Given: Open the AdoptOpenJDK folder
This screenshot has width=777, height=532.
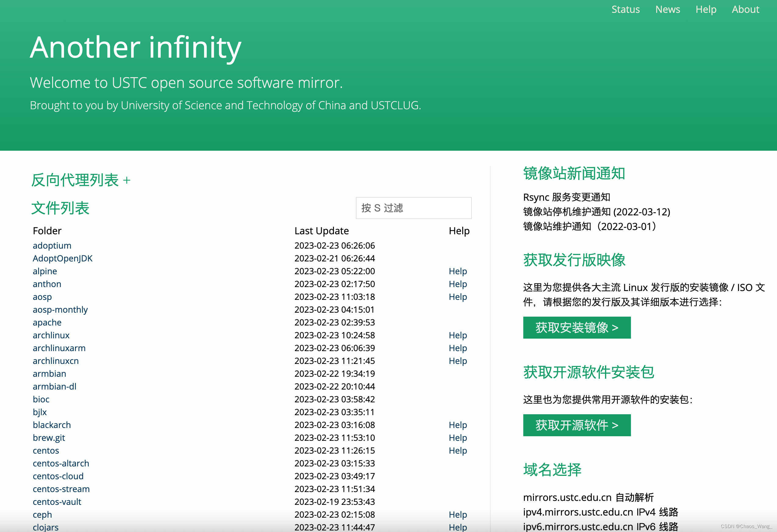Looking at the screenshot, I should [x=63, y=258].
